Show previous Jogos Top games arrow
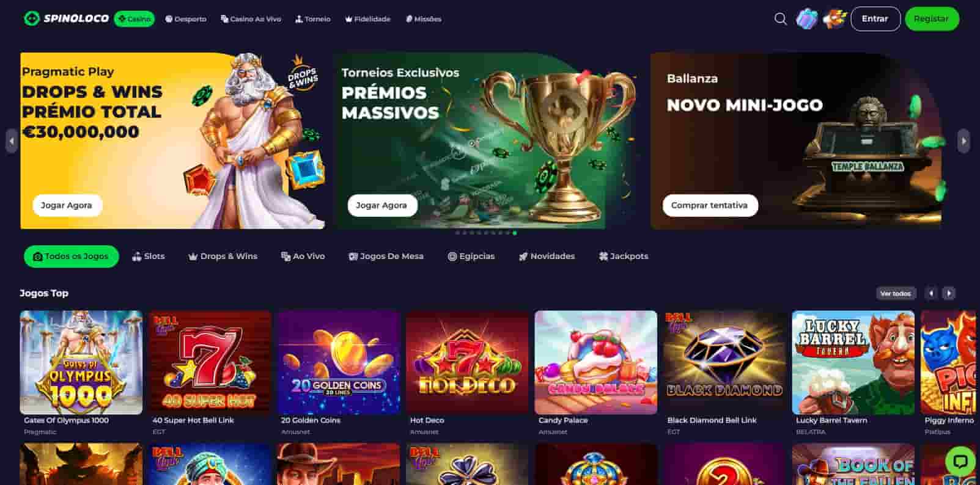The width and height of the screenshot is (980, 485). [931, 293]
